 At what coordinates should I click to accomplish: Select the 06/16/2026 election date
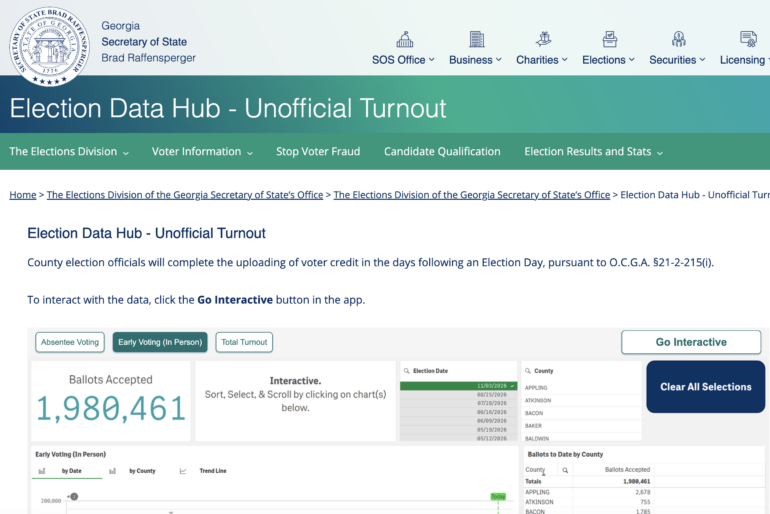tap(459, 412)
